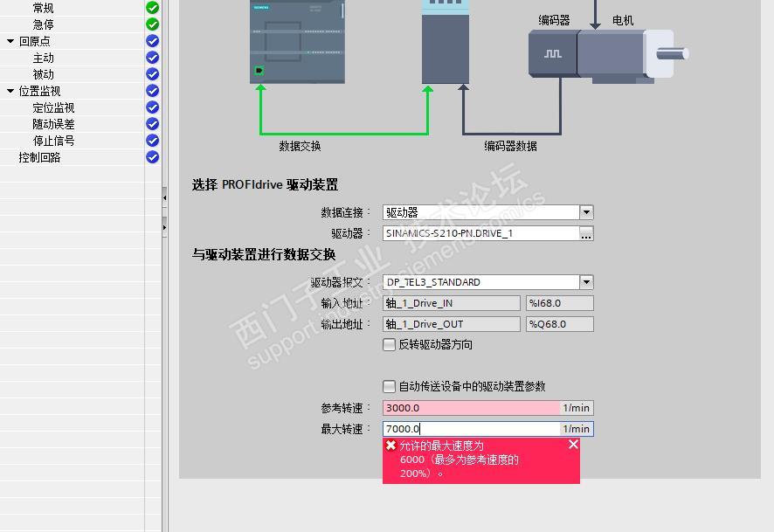
Task: Enable 反转驱动器方向 checkbox
Action: [x=389, y=344]
